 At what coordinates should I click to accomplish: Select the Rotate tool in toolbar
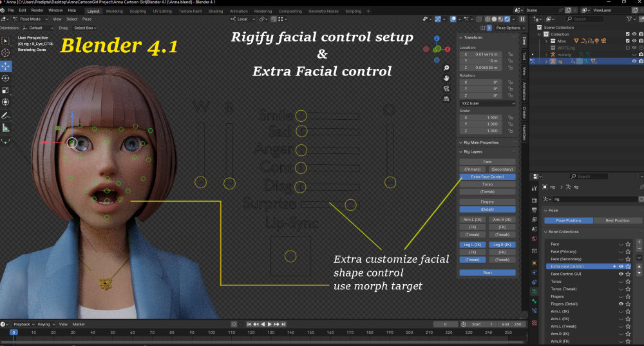pos(6,78)
